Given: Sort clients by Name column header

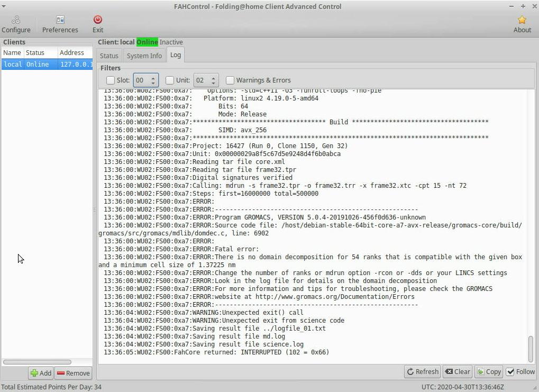Looking at the screenshot, I should 12,52.
